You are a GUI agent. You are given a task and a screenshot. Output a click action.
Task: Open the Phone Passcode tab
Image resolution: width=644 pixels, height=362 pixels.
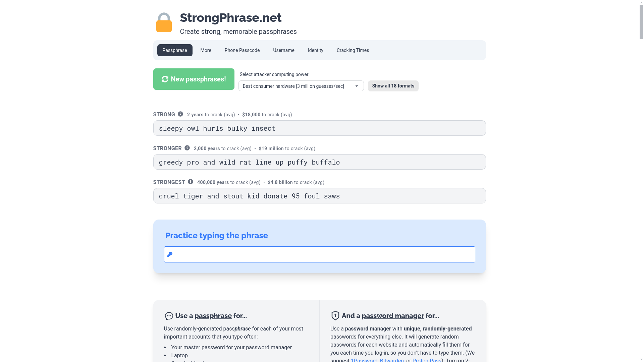pyautogui.click(x=242, y=50)
